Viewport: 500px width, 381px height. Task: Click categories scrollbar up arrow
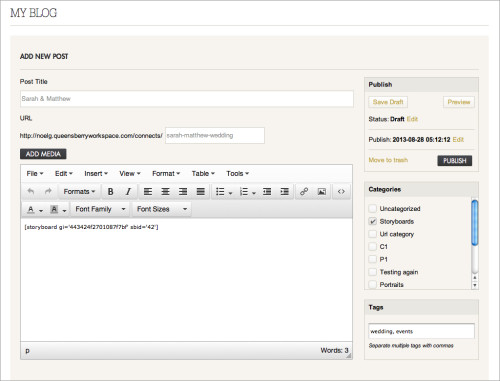tap(475, 277)
